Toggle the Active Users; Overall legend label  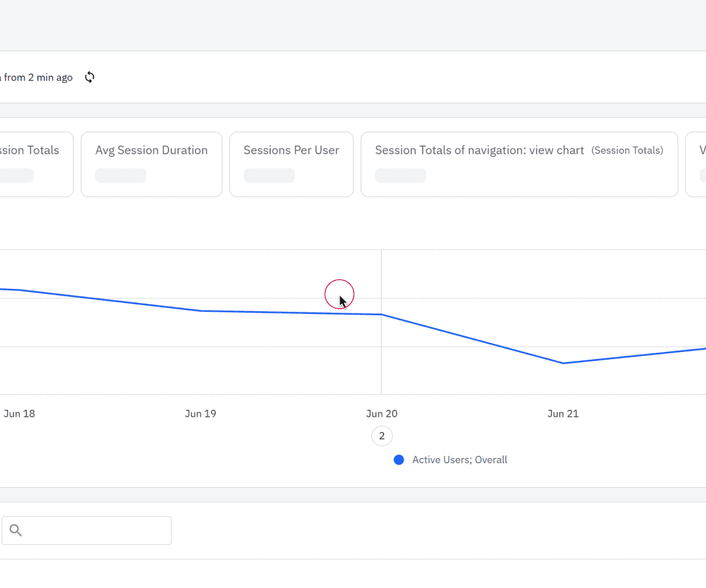tap(459, 460)
